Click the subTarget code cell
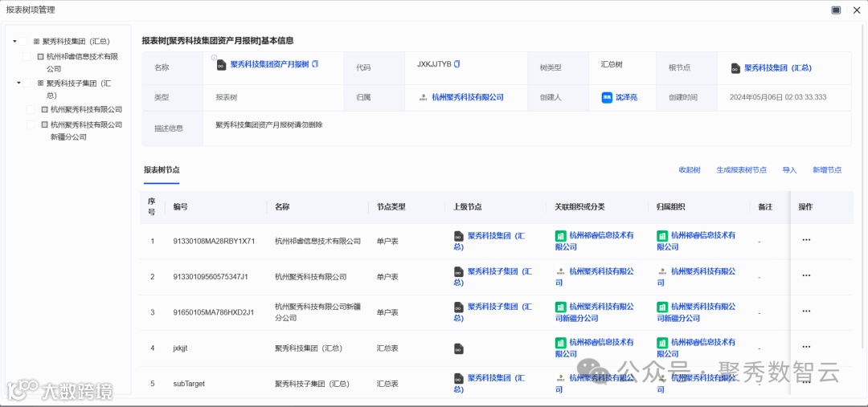This screenshot has height=407, width=868. [x=189, y=384]
